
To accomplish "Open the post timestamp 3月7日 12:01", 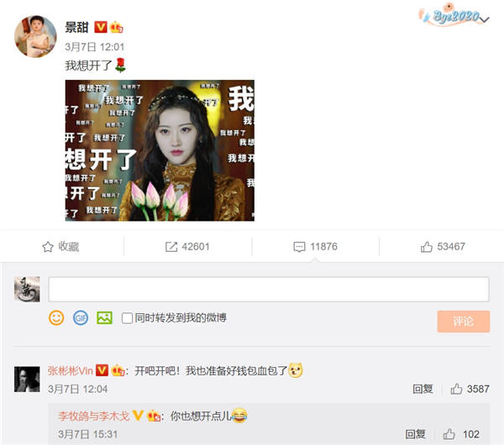I will click(94, 47).
